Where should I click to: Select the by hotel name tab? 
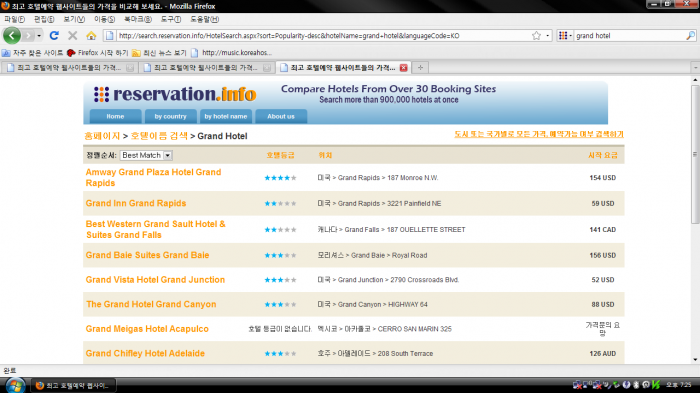(226, 116)
